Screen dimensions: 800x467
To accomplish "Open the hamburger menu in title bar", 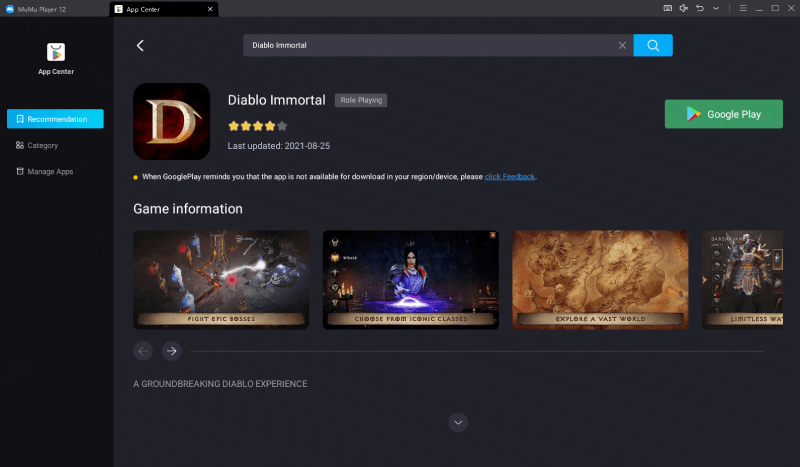I will (743, 8).
